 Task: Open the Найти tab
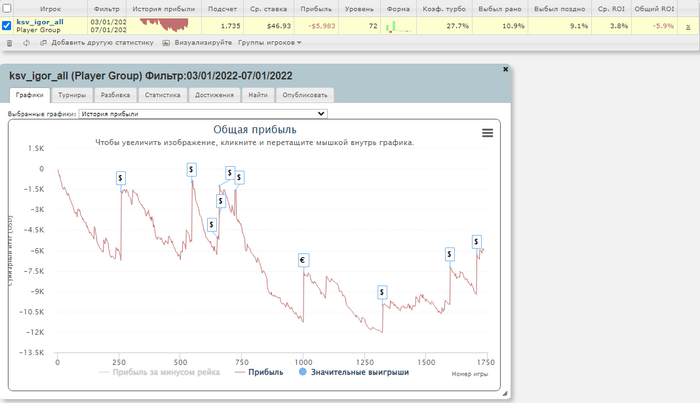(x=258, y=95)
